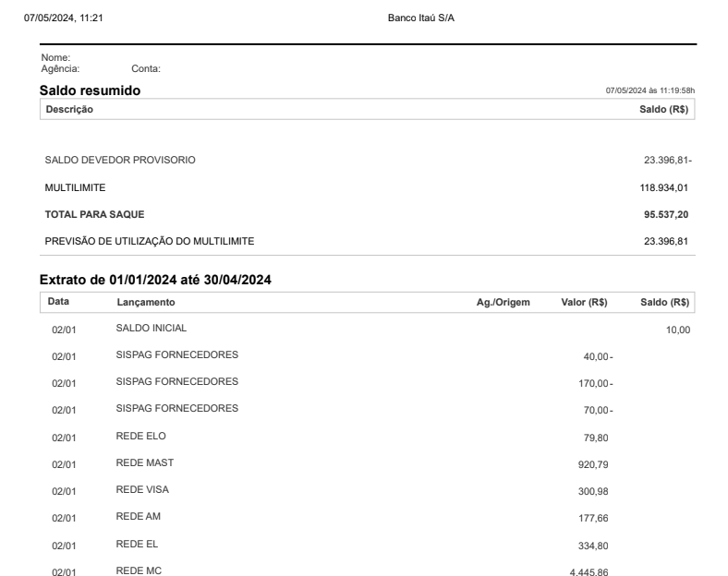This screenshot has width=728, height=576.
Task: Click the REDE VISA transaction
Action: (368, 491)
